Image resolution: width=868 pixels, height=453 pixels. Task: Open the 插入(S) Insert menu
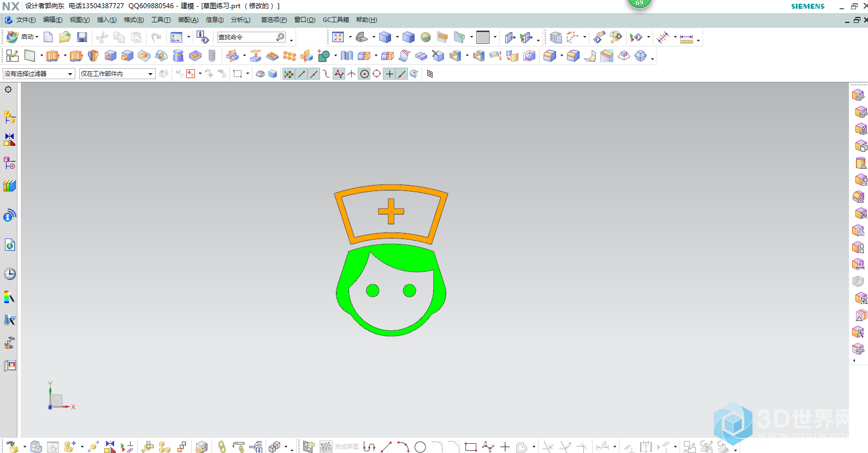tap(107, 20)
